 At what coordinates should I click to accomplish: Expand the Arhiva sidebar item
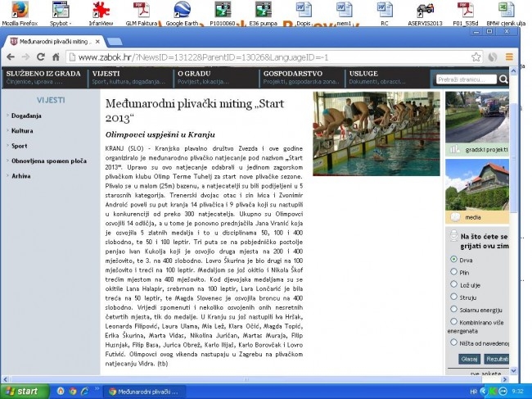tap(20, 176)
